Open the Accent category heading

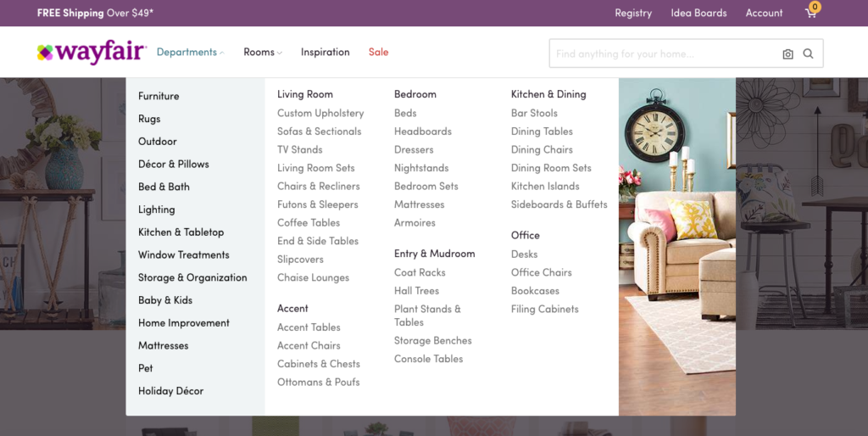(x=292, y=309)
